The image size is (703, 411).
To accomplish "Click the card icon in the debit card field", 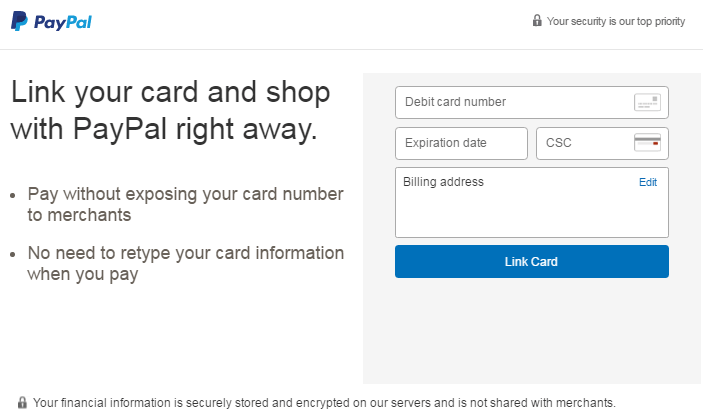I will 647,102.
